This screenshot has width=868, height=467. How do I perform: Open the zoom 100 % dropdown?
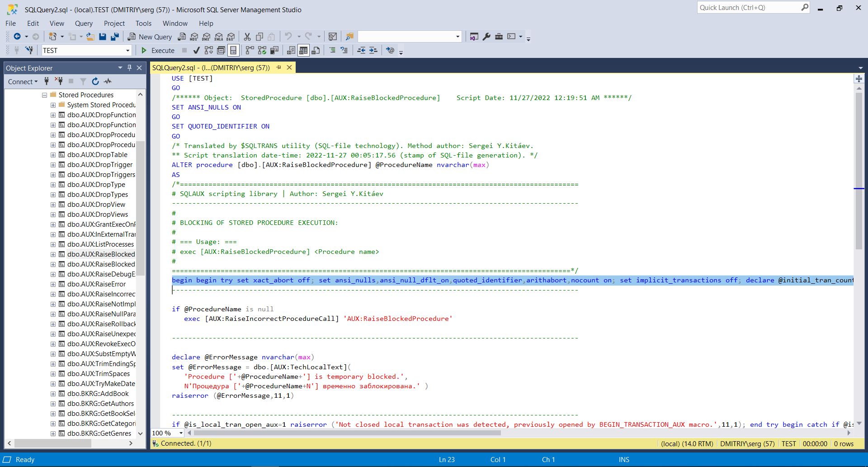181,433
